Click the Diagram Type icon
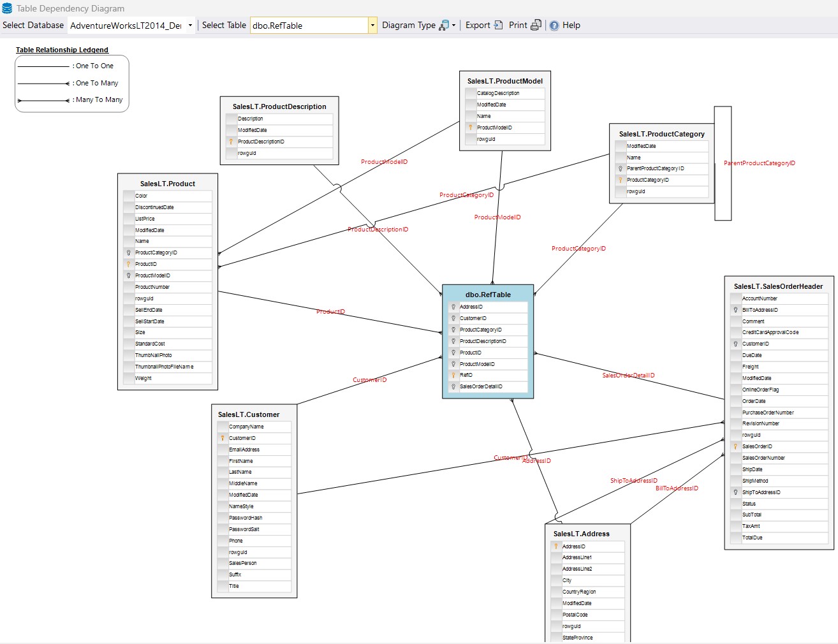Screen dimensions: 838x644 pos(444,26)
